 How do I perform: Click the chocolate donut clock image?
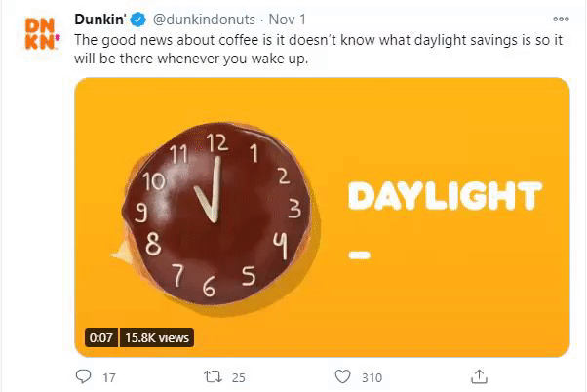pos(216,214)
